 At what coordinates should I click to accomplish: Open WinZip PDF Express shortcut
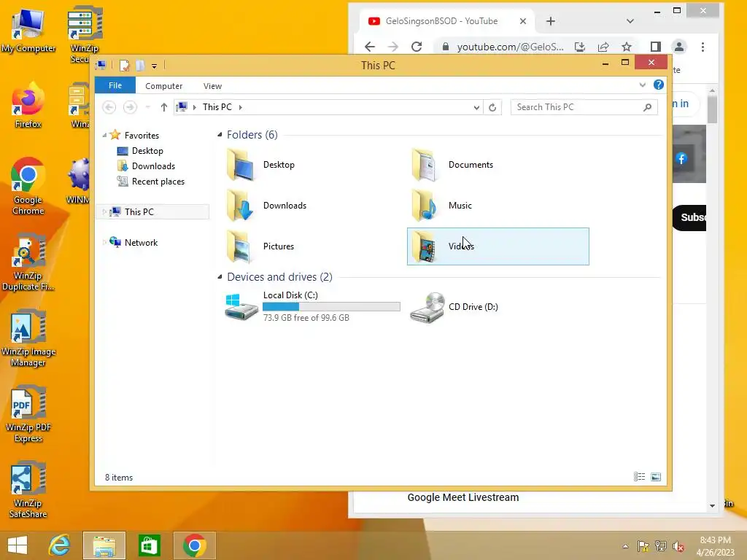click(28, 414)
